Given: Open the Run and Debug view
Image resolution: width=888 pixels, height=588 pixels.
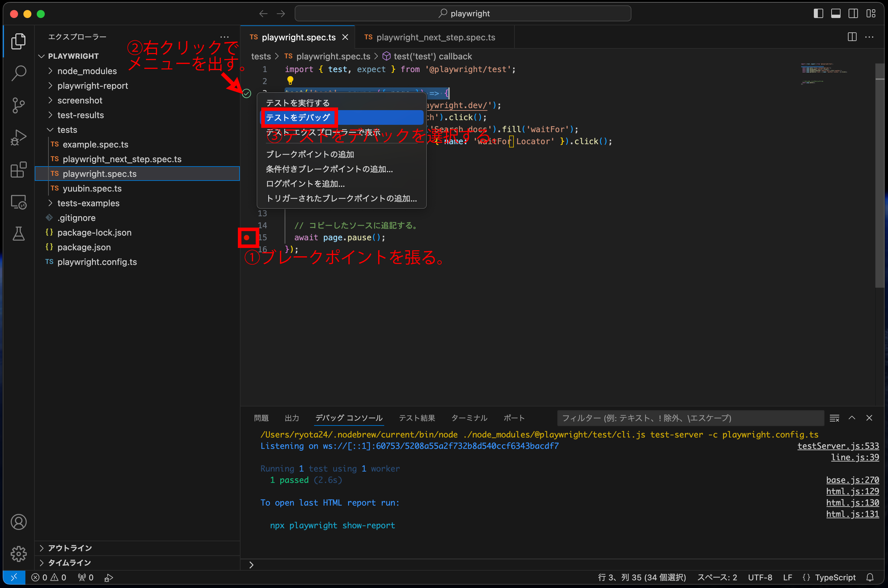Looking at the screenshot, I should 18,137.
